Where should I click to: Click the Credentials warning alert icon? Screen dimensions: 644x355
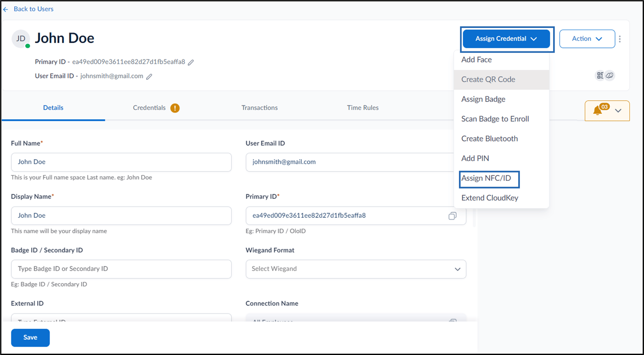coord(175,108)
